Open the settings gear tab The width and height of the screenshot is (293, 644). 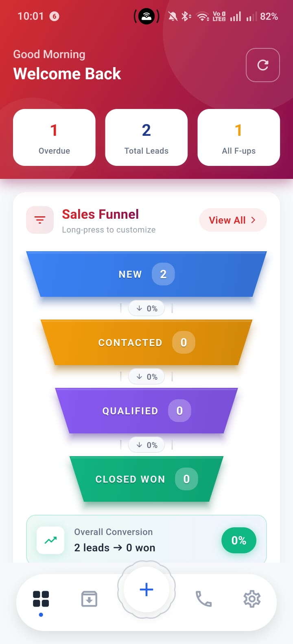coord(252,599)
